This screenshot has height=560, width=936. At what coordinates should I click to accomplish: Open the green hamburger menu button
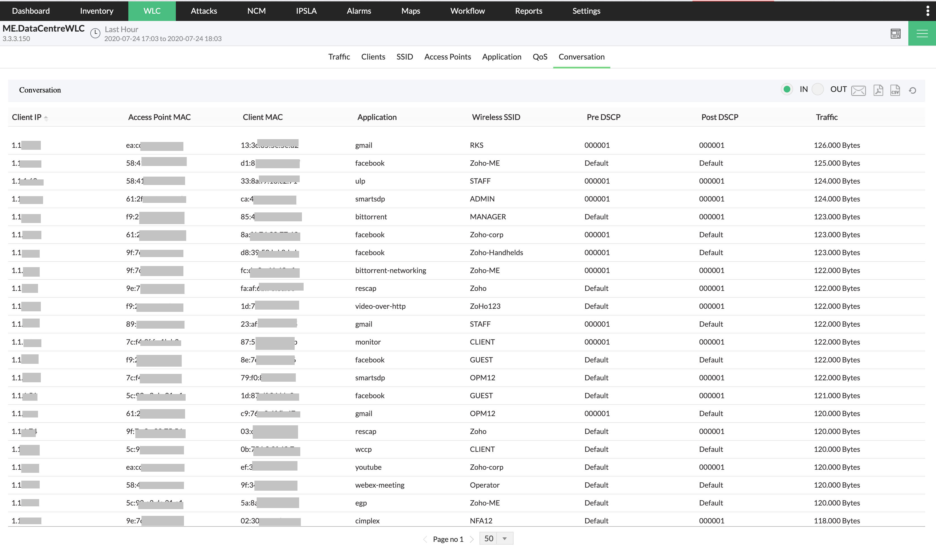[922, 34]
